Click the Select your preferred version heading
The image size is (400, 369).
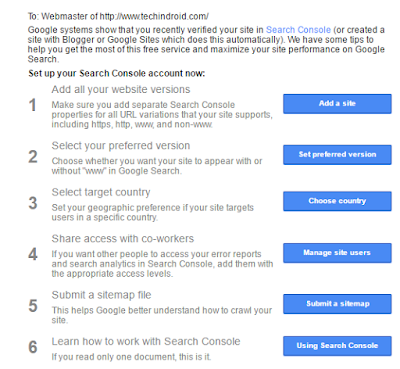121,146
